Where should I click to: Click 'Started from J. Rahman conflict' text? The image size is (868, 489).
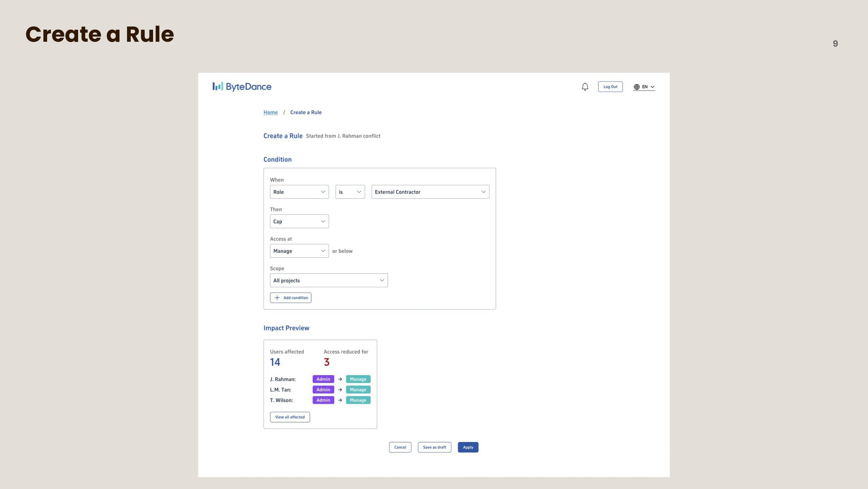click(343, 136)
